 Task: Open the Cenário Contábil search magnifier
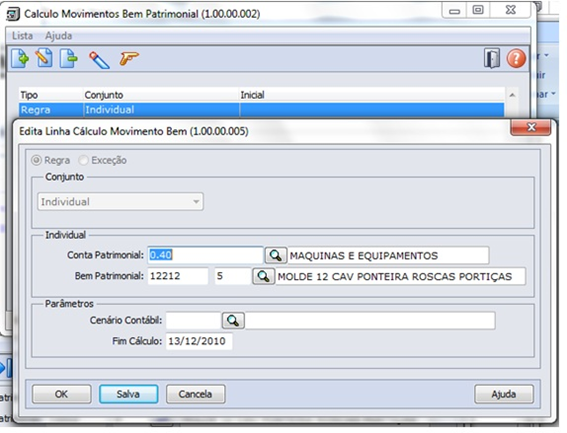pyautogui.click(x=233, y=320)
